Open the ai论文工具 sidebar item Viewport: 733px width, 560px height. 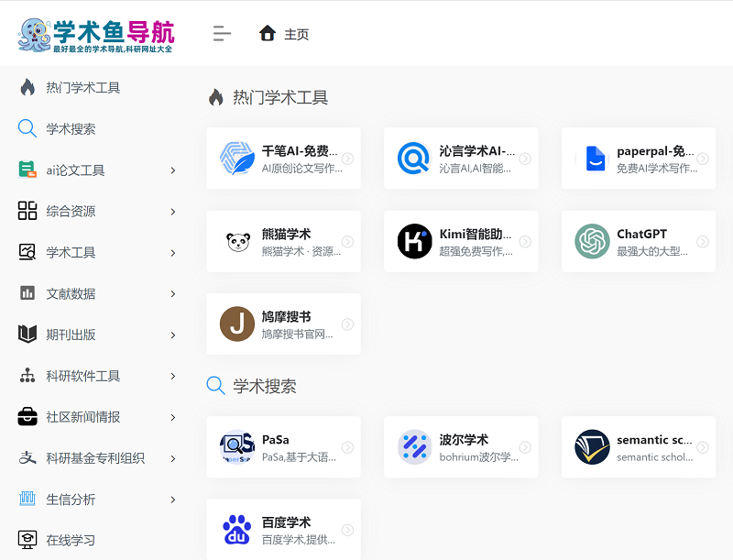75,170
